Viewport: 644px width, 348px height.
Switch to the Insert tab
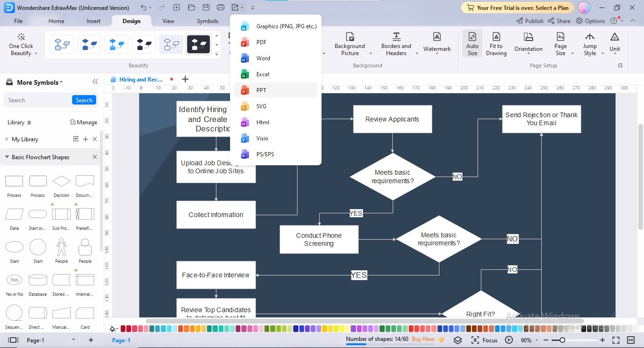click(93, 21)
